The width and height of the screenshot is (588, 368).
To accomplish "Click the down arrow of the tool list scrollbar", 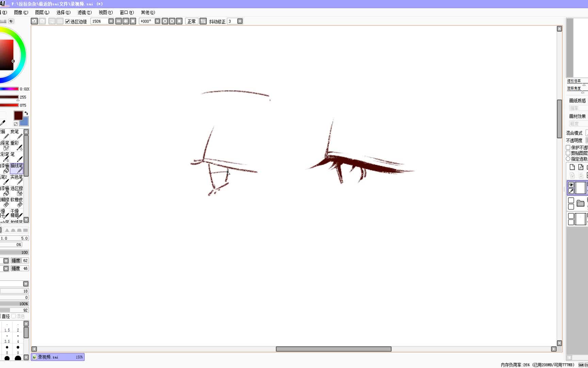I will click(26, 220).
